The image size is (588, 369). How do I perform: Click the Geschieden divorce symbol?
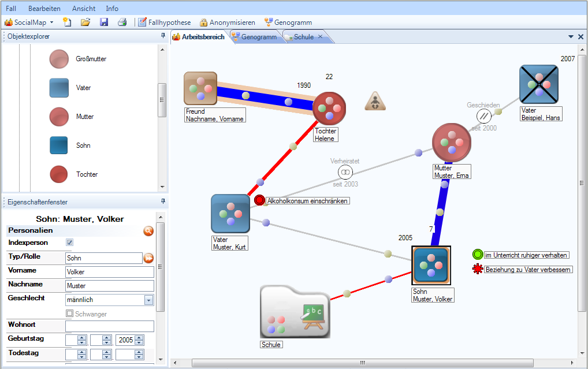(484, 116)
